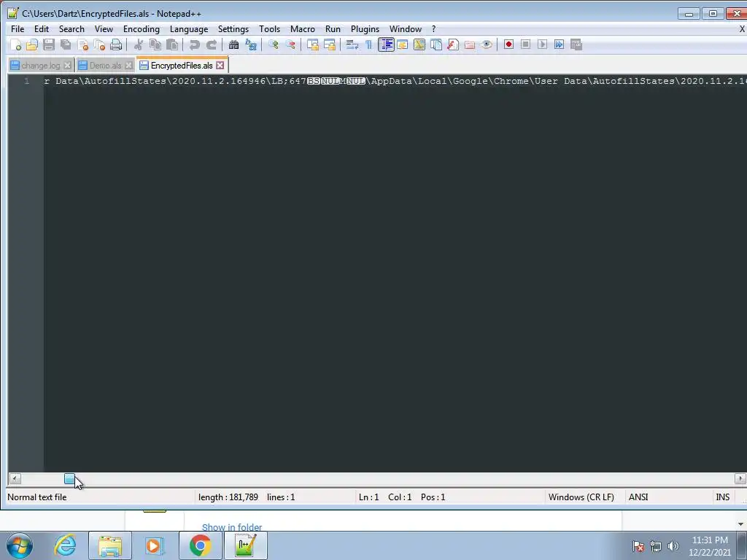747x560 pixels.
Task: Start macro recording with red dot
Action: (x=508, y=44)
